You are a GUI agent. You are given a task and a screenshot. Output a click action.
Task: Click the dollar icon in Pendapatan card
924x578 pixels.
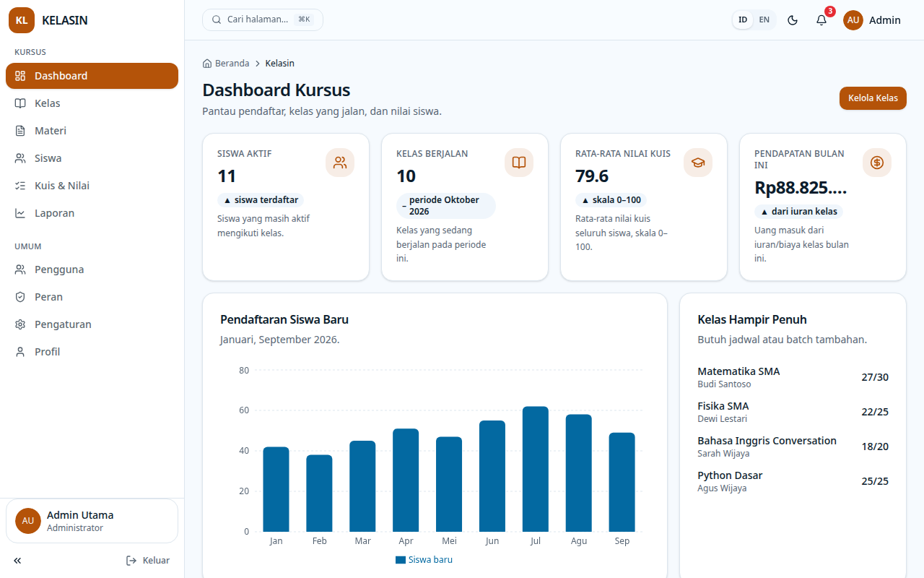pos(877,163)
